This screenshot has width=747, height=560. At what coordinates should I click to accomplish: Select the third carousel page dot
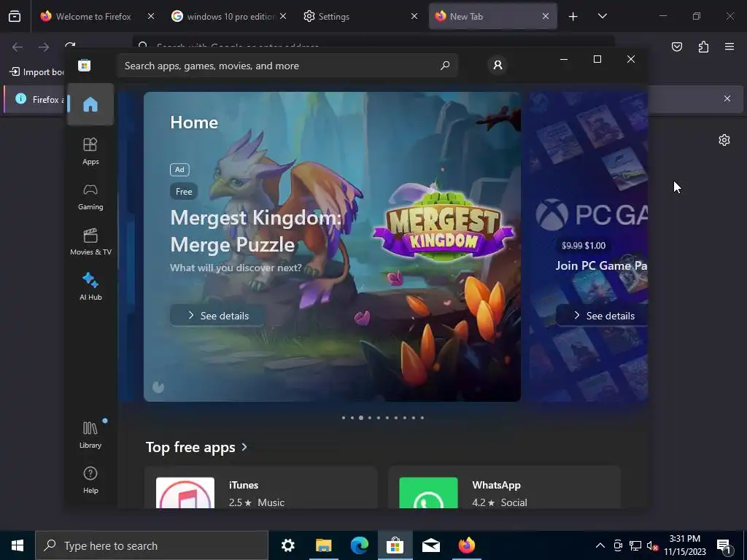click(361, 418)
